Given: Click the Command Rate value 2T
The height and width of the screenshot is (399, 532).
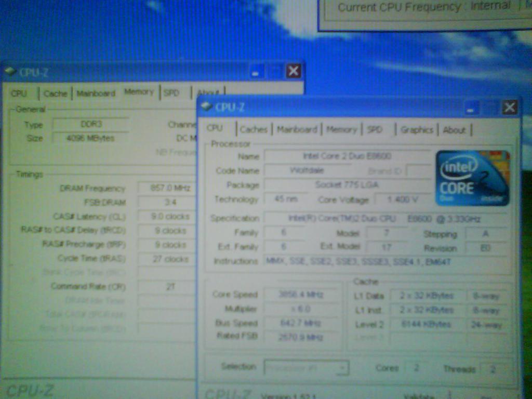Looking at the screenshot, I should (168, 287).
